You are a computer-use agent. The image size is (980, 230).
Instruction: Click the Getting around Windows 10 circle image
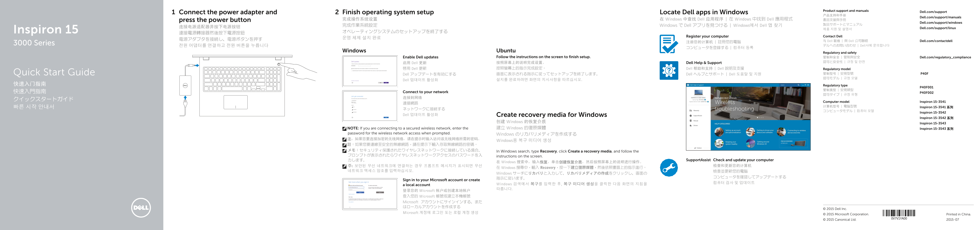[x=750, y=143]
